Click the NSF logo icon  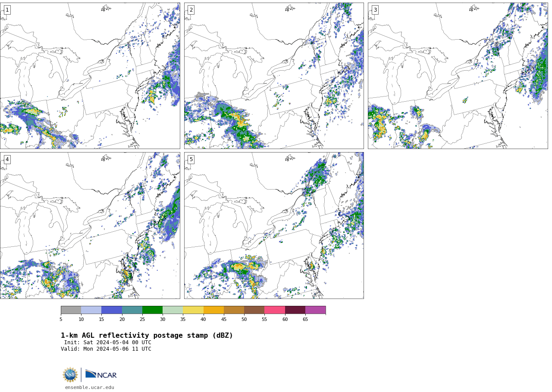click(70, 375)
